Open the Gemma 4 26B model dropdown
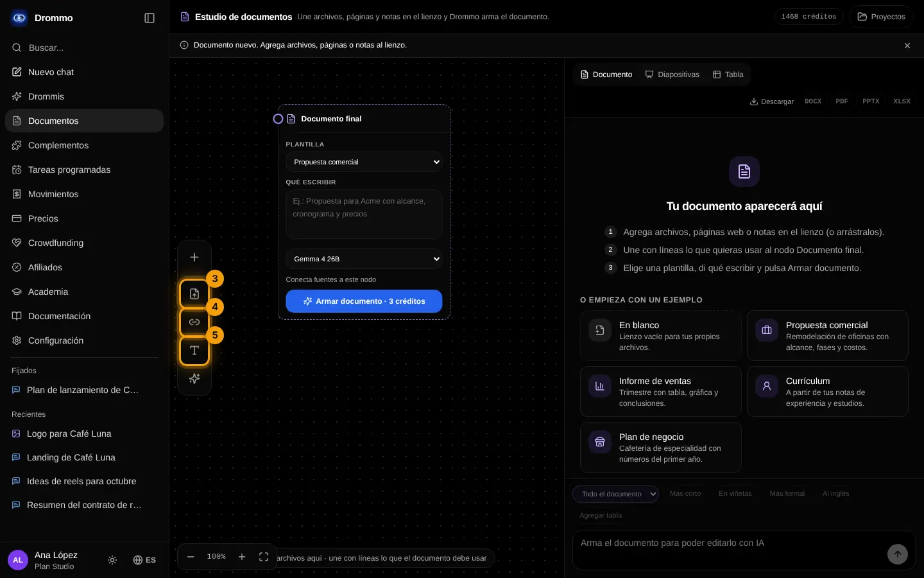This screenshot has height=578, width=924. pos(364,259)
